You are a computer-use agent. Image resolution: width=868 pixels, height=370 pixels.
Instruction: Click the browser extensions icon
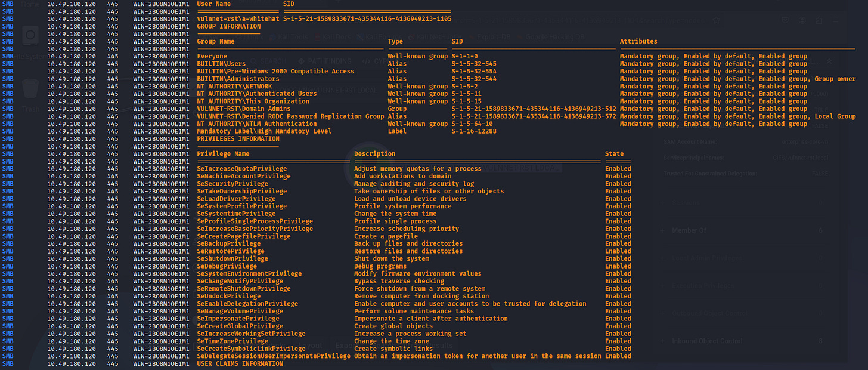pyautogui.click(x=820, y=20)
